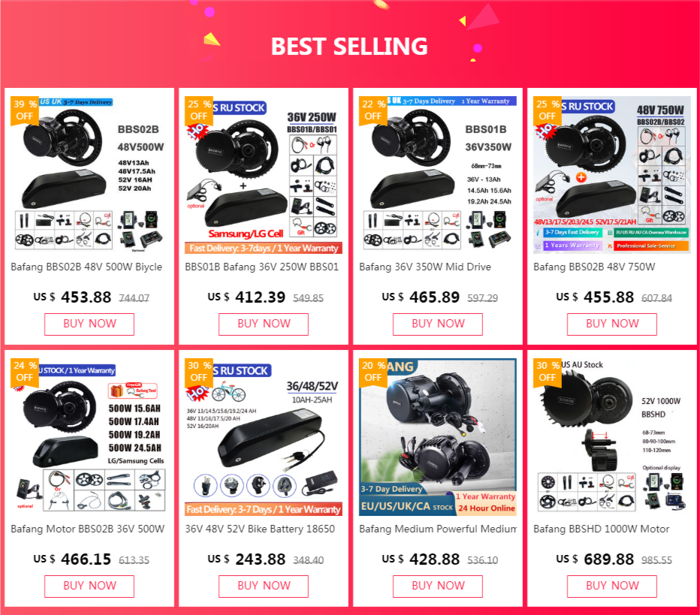Click BUY NOW under BBS01B 36V 250W

264,324
